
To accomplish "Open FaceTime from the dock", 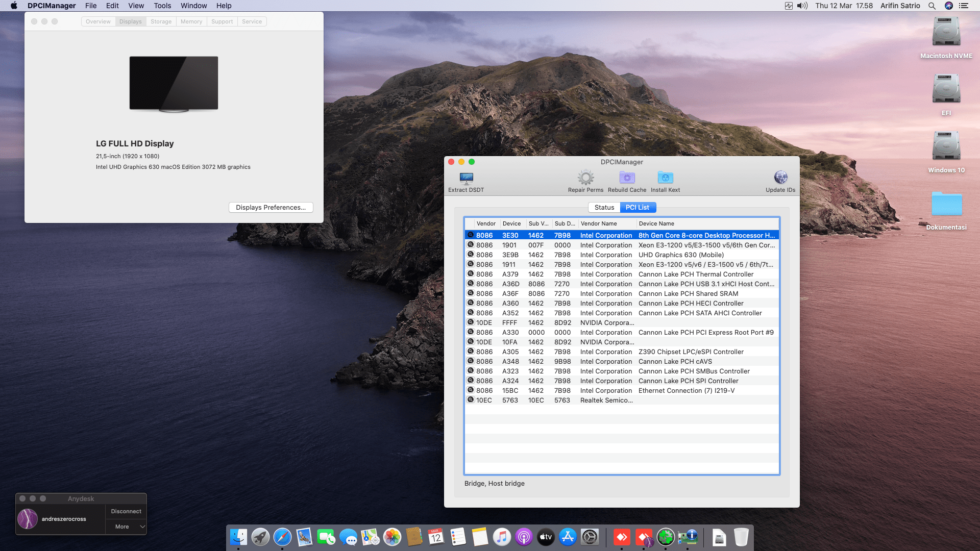I will [326, 537].
